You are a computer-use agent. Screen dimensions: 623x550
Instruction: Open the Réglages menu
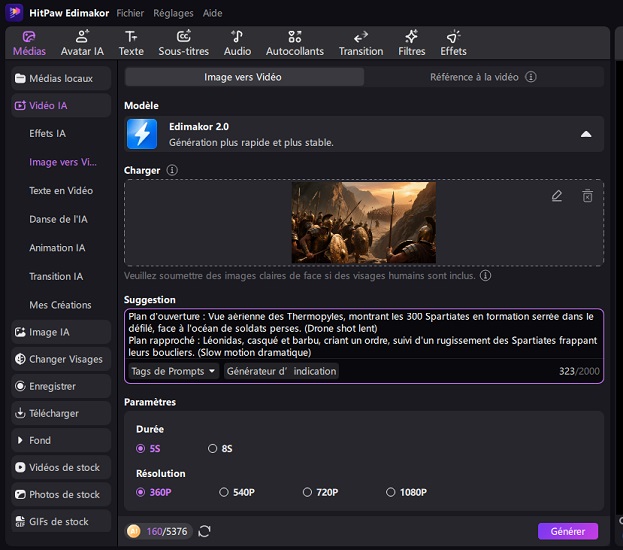(173, 13)
